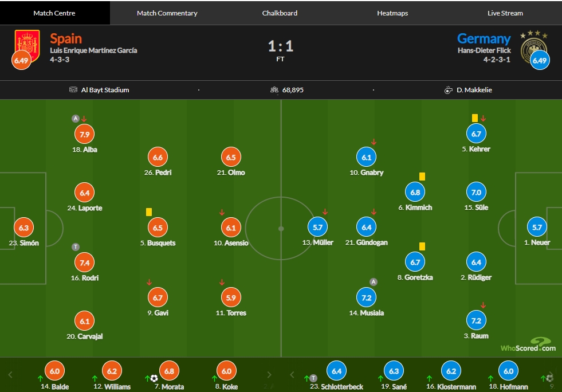
Task: Open Busquets' 6.5 player rating badge
Action: click(x=158, y=228)
